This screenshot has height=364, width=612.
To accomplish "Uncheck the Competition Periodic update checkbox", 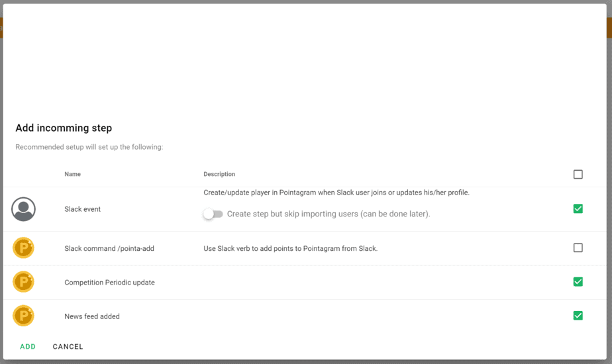I will pos(578,282).
